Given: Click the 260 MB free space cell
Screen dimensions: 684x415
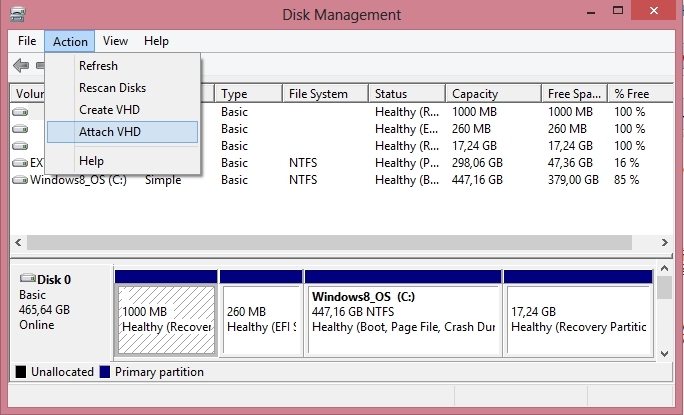Looking at the screenshot, I should point(567,129).
